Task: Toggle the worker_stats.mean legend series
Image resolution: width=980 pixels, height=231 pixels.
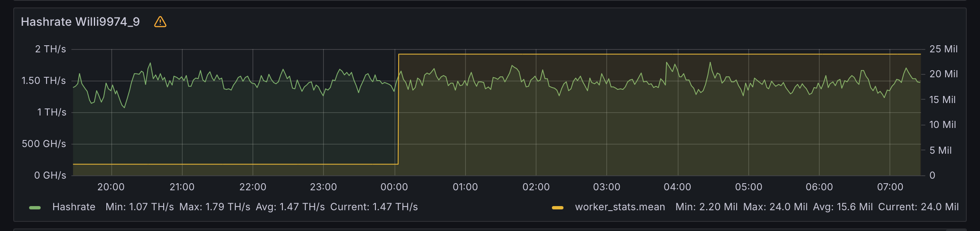Action: click(x=620, y=207)
